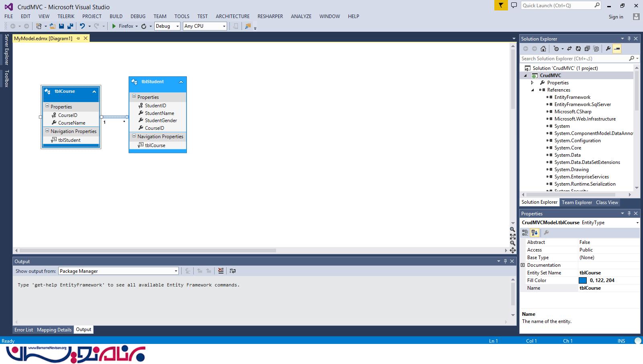Toggle the Categorized view in Properties panel
Screen dimensions: 643x364
point(525,232)
